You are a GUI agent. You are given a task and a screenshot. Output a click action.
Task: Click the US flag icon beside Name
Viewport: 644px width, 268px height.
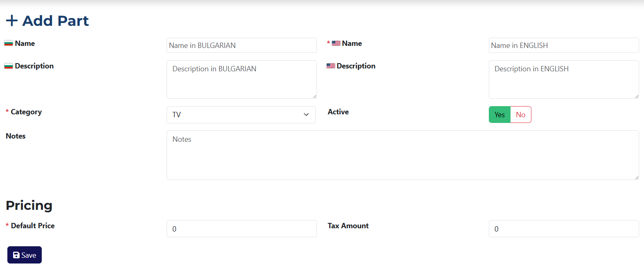335,43
